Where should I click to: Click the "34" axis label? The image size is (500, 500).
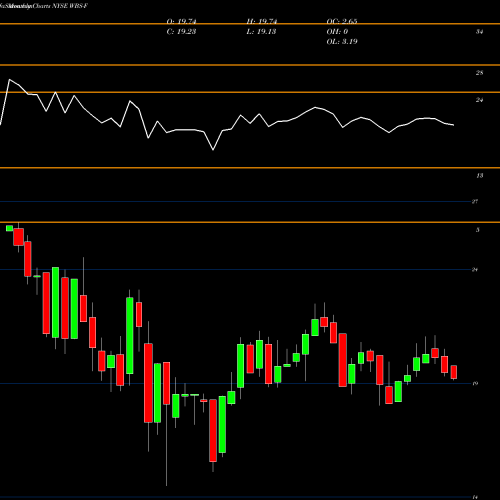(479, 32)
